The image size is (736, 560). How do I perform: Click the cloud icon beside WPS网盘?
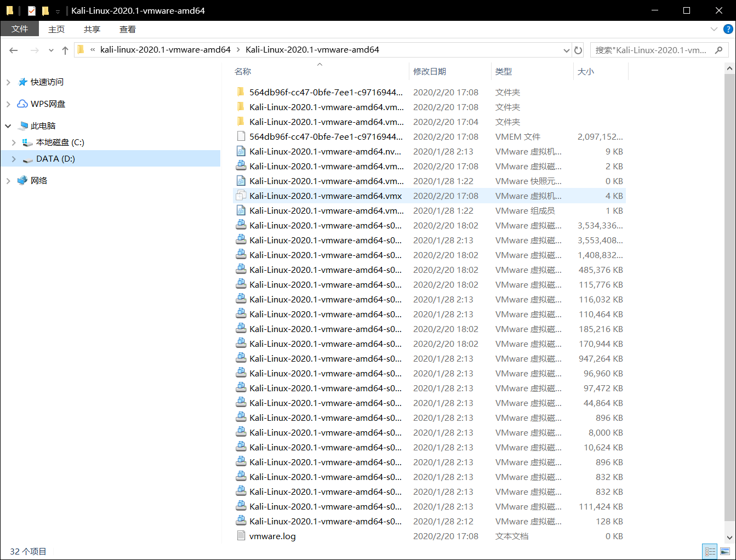22,104
